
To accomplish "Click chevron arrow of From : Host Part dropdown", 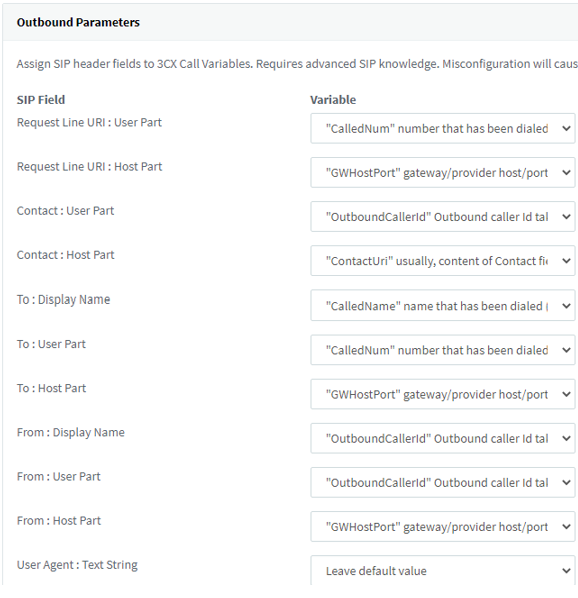I will coord(567,527).
